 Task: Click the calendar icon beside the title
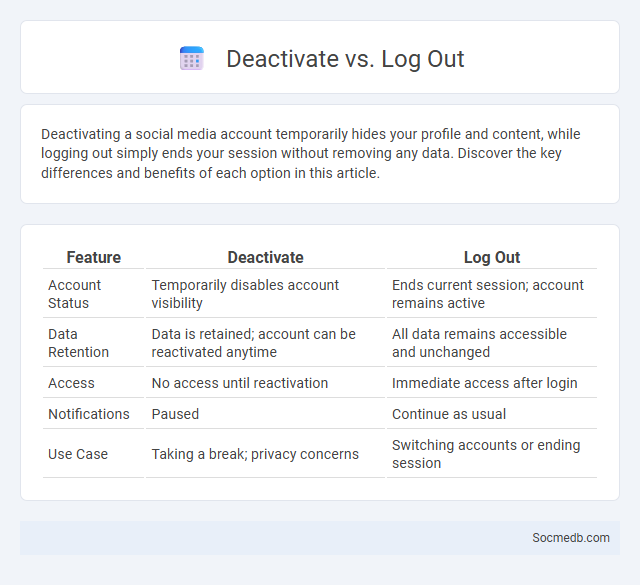tap(191, 58)
